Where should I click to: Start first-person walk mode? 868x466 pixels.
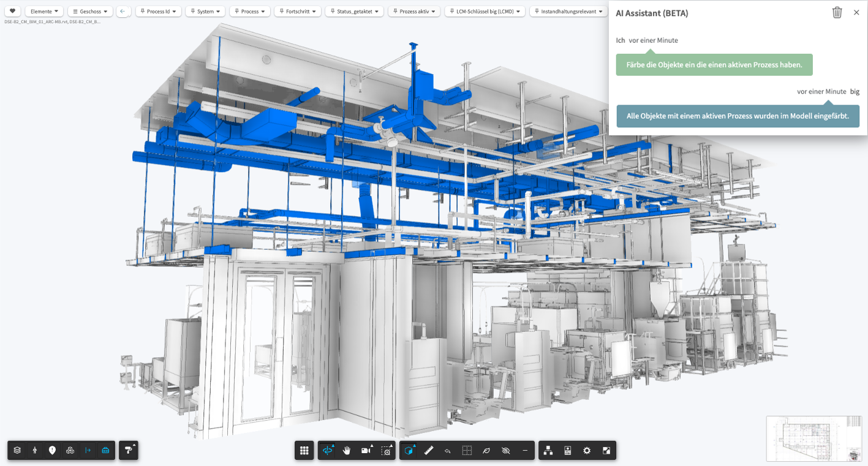click(x=35, y=450)
